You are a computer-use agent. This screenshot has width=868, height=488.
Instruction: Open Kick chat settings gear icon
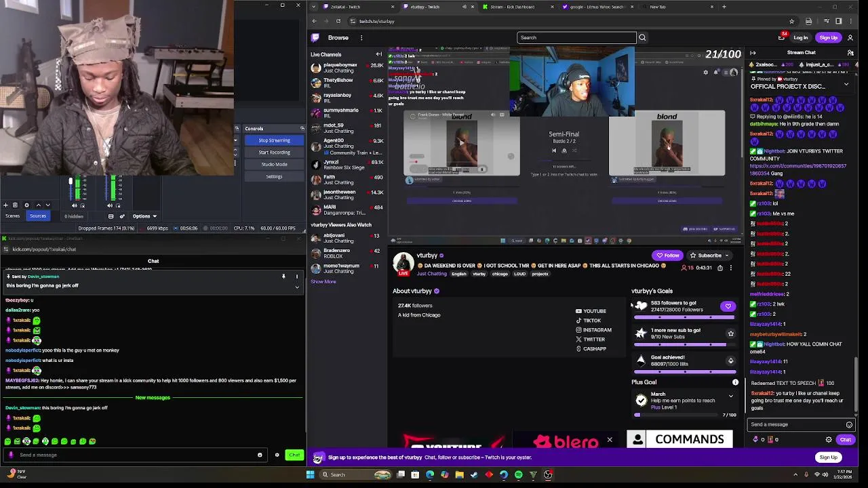277,455
